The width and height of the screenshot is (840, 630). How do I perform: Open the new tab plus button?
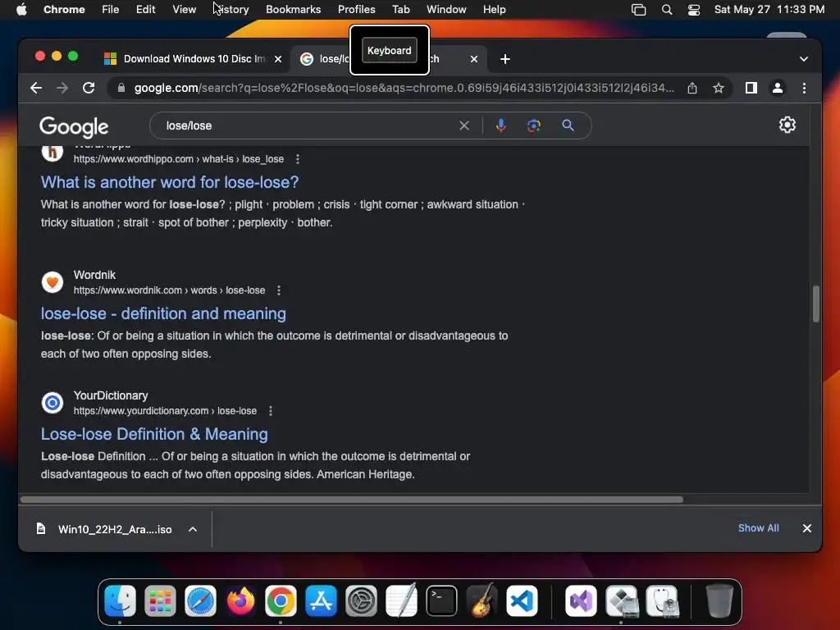click(x=504, y=59)
